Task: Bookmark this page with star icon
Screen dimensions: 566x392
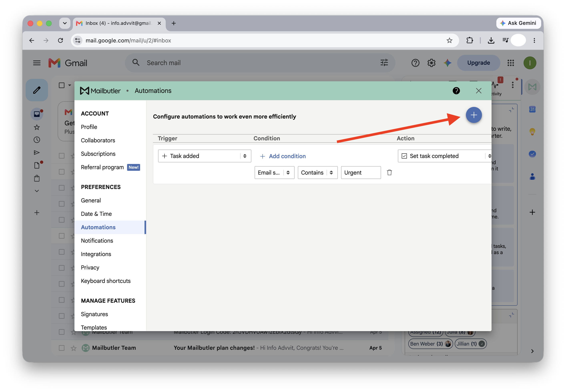Action: click(449, 40)
